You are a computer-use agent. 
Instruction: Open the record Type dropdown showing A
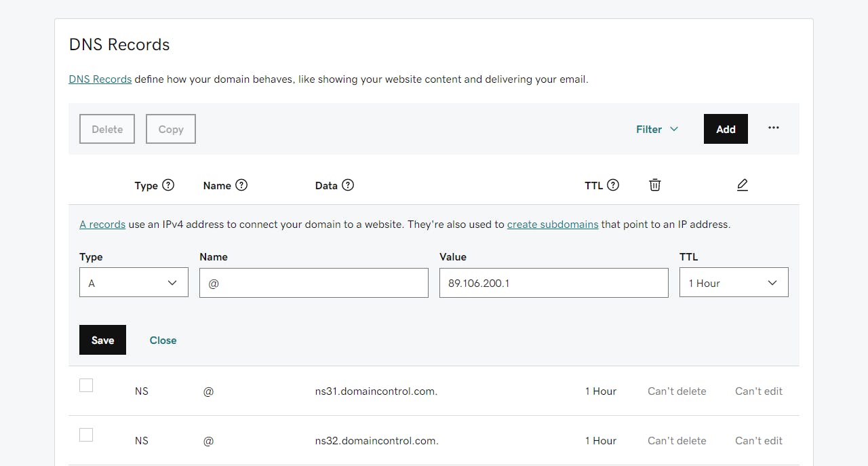134,283
